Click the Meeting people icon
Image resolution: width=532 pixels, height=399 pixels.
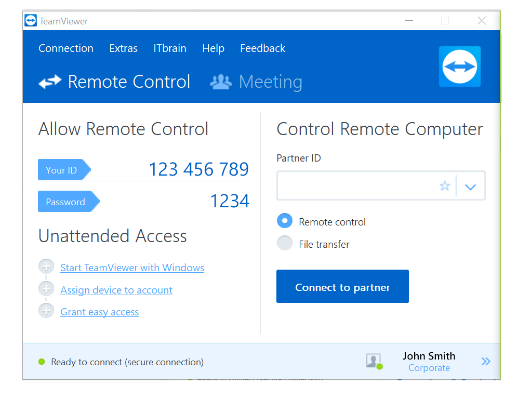pos(220,82)
